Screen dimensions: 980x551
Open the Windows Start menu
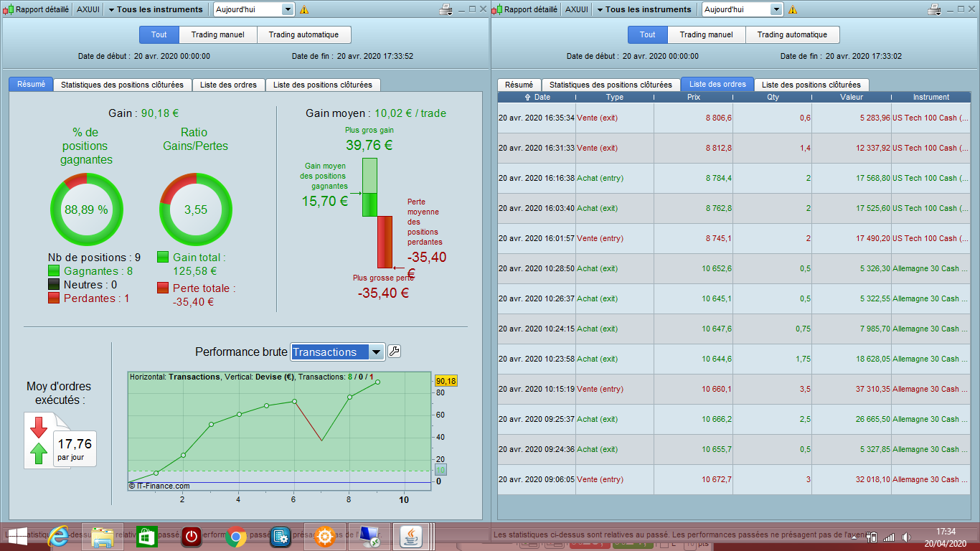(17, 536)
